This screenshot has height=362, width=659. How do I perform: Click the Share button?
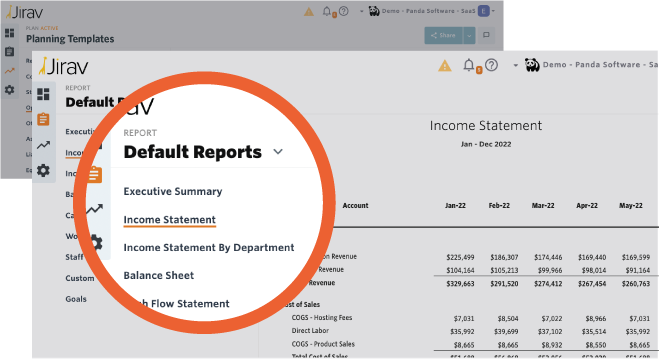443,35
